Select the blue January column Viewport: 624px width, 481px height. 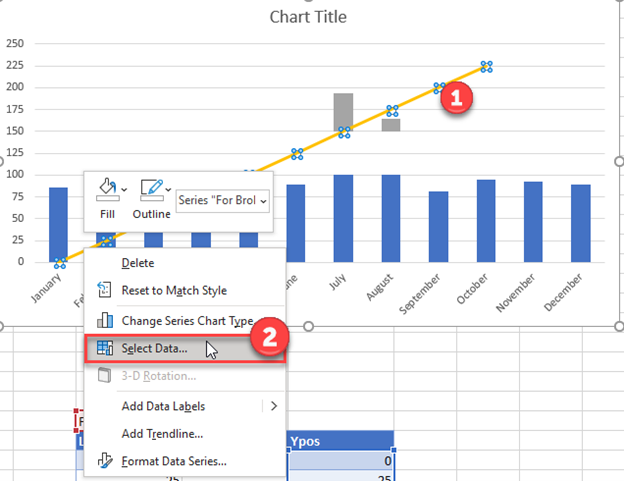point(58,225)
